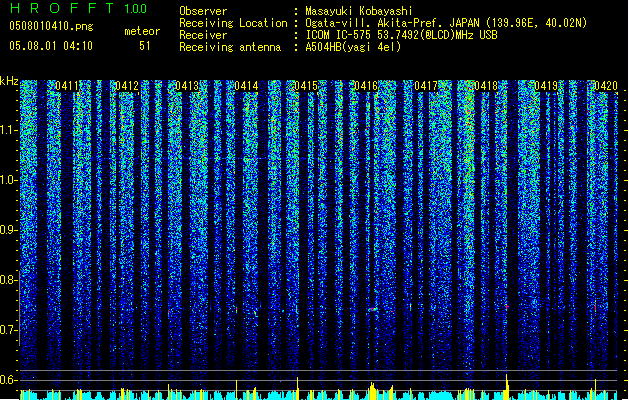Click the red echo spot near 0418
629x400 pixels.
click(x=507, y=307)
